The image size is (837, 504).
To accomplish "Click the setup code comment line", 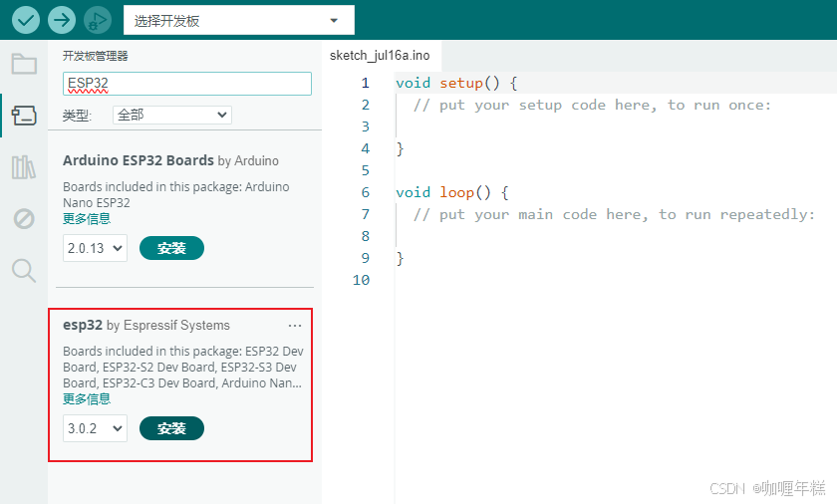I will (x=592, y=105).
